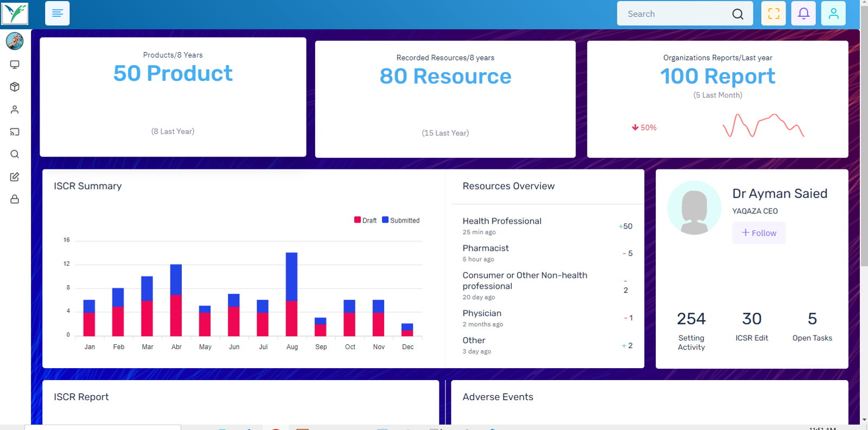Open the monitor dashboard sidebar icon
Screen dimensions: 868x430
click(x=15, y=65)
